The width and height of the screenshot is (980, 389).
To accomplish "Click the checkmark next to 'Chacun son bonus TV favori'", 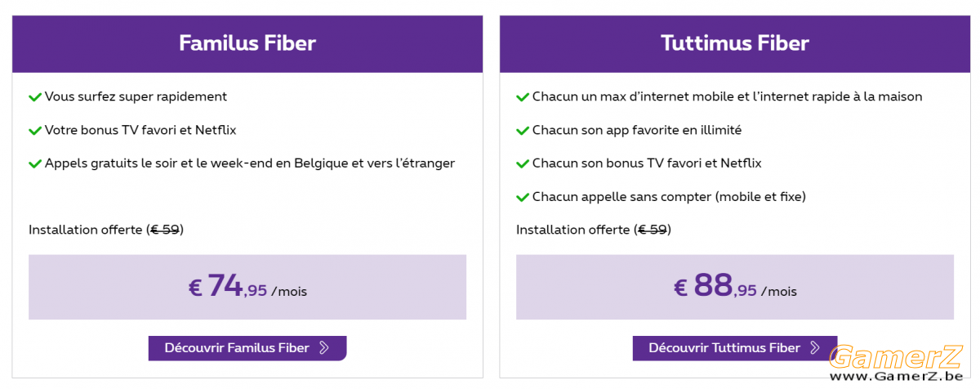I will point(523,163).
